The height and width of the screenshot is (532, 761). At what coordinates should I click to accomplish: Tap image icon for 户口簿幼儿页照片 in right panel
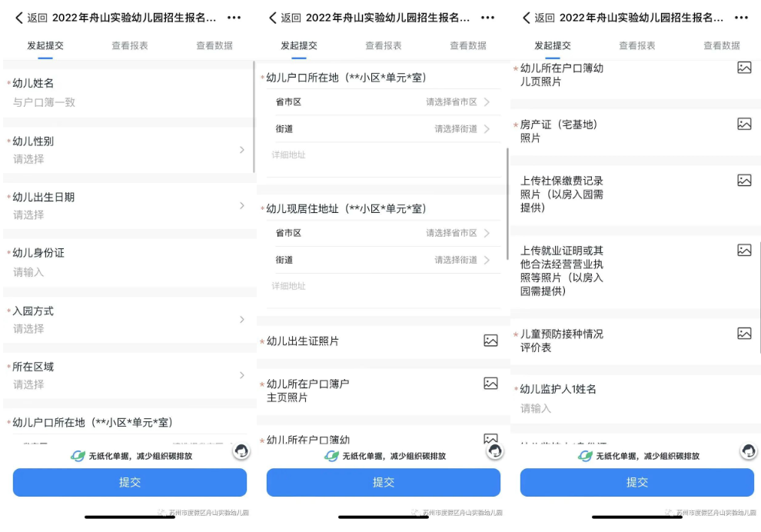(744, 68)
